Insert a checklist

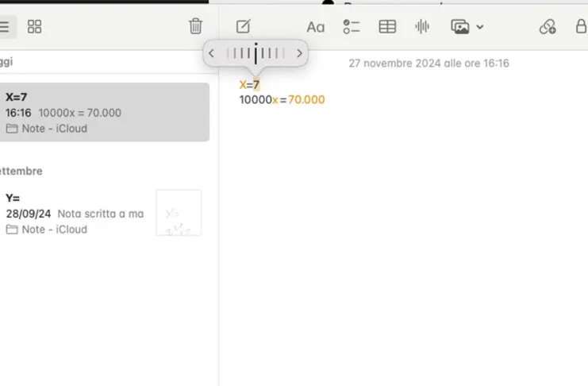click(x=352, y=27)
